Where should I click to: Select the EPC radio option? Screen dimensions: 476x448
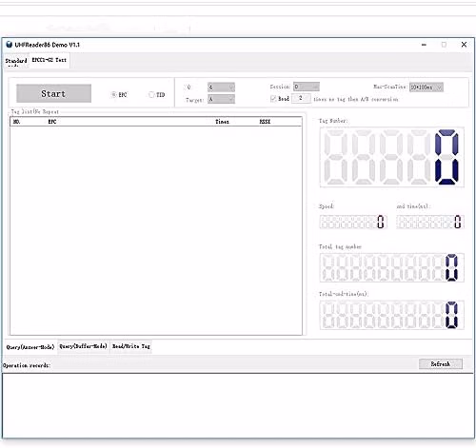pyautogui.click(x=113, y=94)
